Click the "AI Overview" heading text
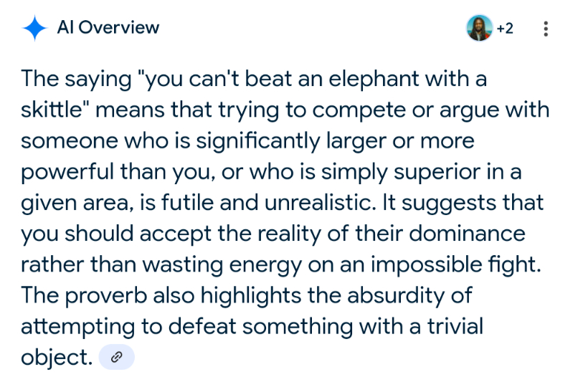This screenshot has height=392, width=578. pos(108,29)
